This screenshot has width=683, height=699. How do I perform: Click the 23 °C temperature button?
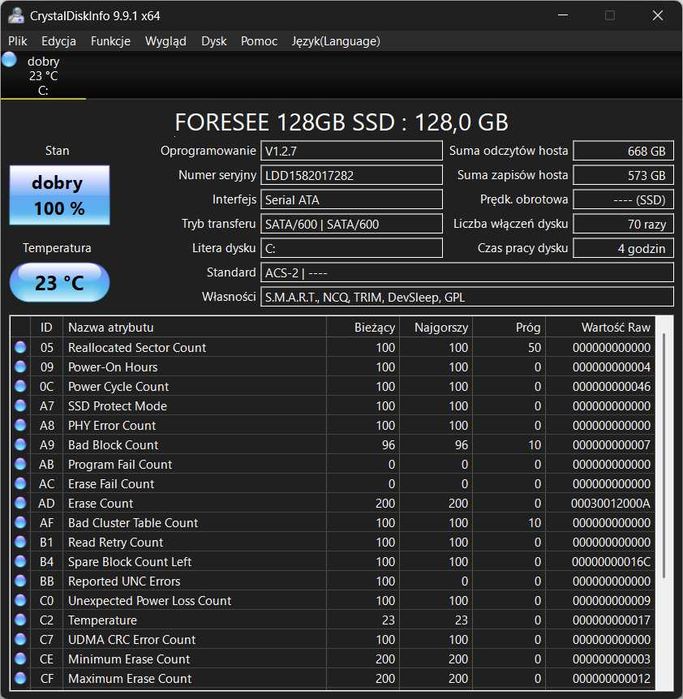(x=59, y=283)
